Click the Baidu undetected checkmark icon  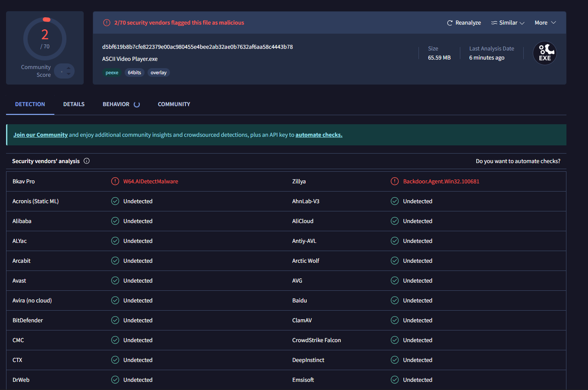395,300
